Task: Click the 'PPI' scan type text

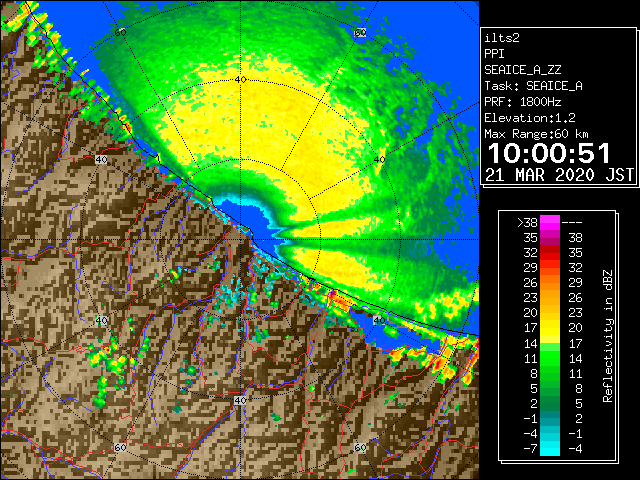Action: tap(494, 54)
